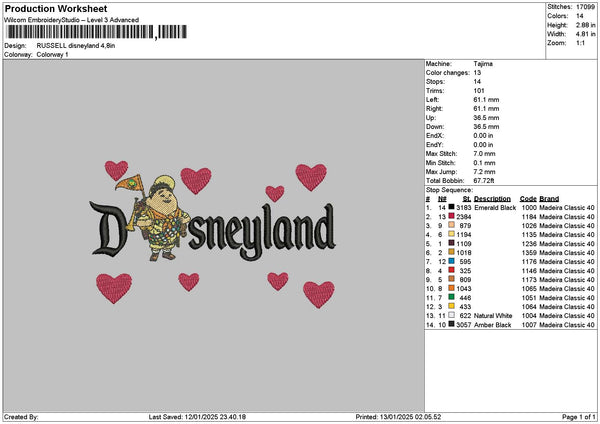Click the large heart at bottom-left of design
Viewport: 600px width, 424px height.
click(114, 288)
